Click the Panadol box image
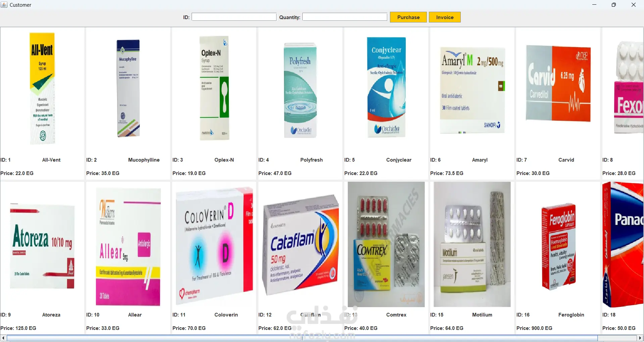644x342 pixels. [x=623, y=244]
